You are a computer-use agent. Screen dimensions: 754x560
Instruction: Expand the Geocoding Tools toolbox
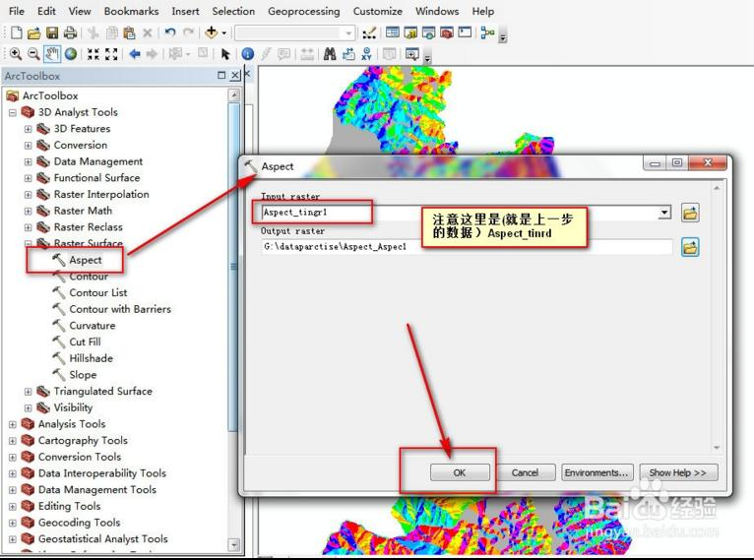pyautogui.click(x=13, y=523)
